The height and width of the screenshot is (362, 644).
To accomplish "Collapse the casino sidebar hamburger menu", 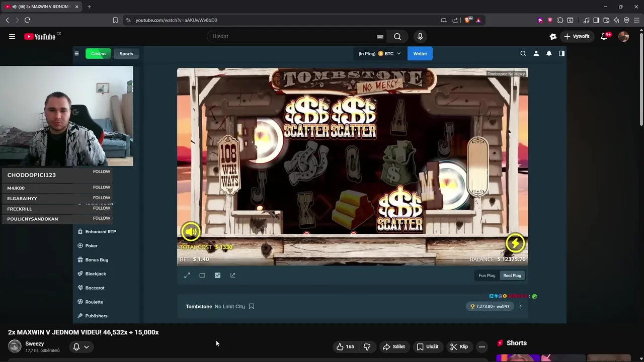I will click(76, 53).
